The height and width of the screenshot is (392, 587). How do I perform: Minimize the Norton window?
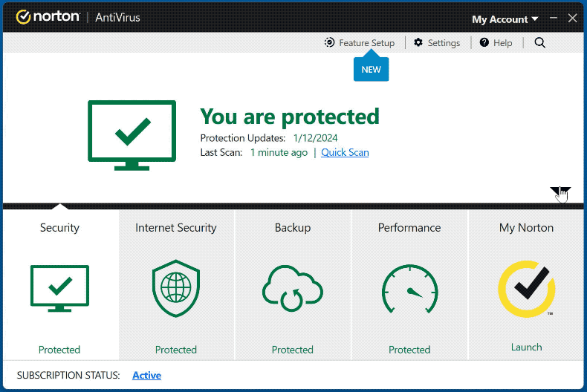[x=554, y=18]
